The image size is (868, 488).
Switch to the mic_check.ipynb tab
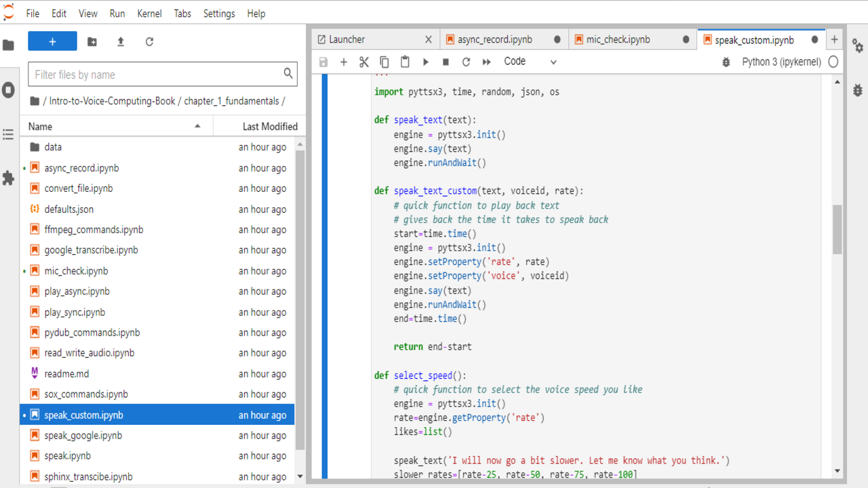[x=632, y=39]
